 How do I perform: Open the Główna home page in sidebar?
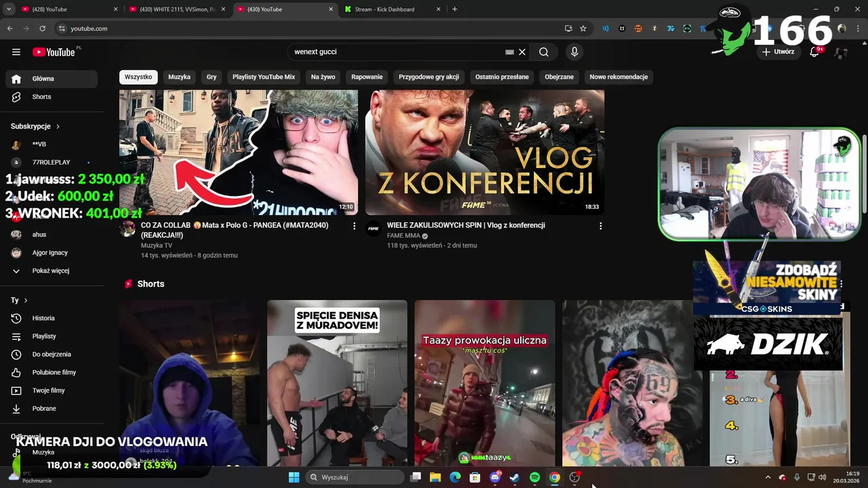[52, 79]
